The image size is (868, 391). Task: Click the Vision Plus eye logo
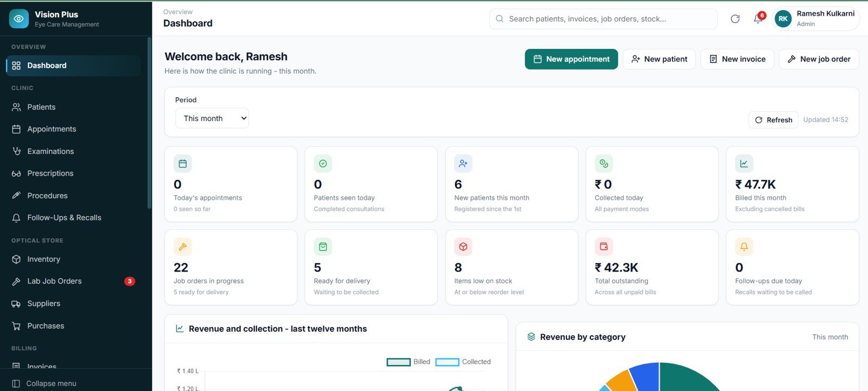click(x=19, y=18)
